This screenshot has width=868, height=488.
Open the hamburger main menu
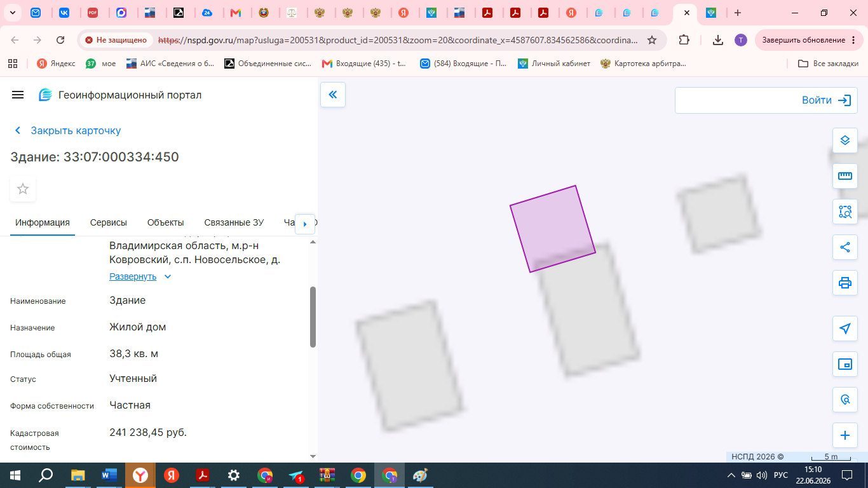coord(18,95)
